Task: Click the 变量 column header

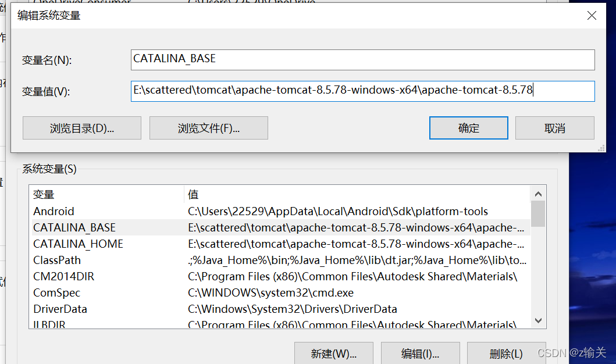Action: pos(106,194)
